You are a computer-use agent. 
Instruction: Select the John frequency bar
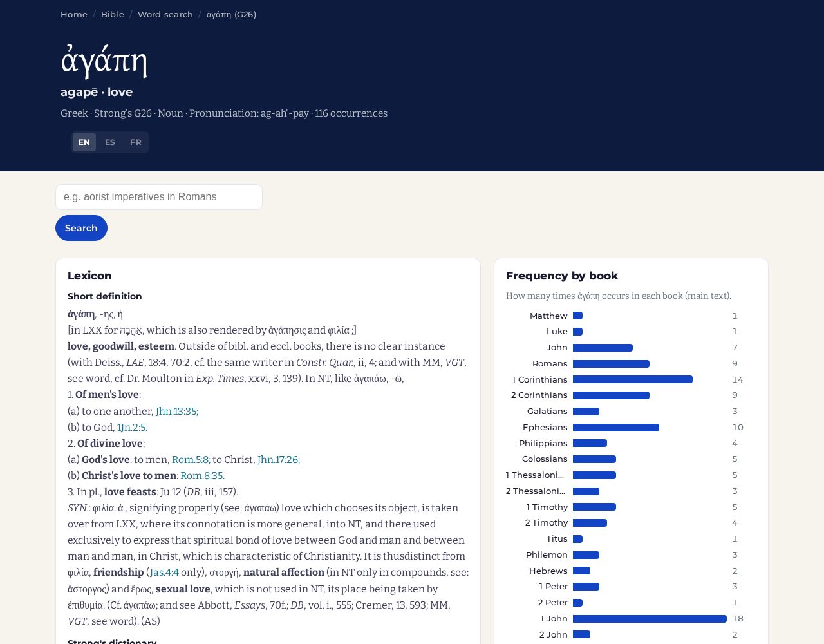coord(603,348)
